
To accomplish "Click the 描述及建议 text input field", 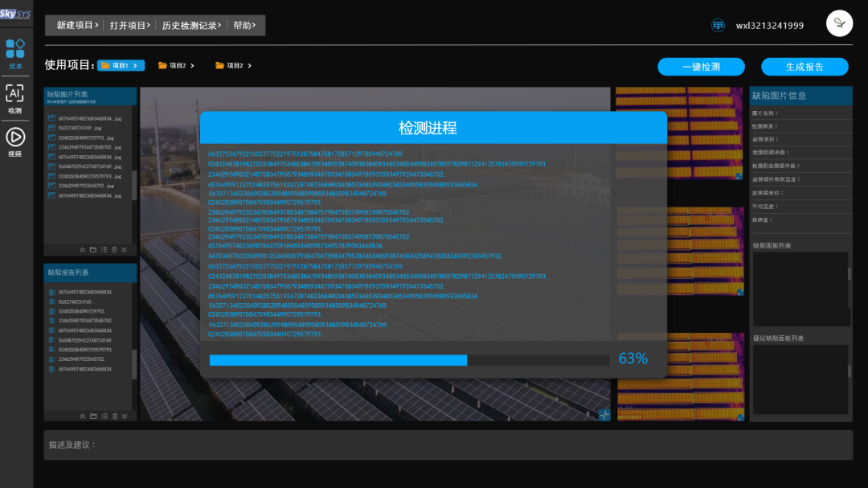I will pyautogui.click(x=448, y=445).
